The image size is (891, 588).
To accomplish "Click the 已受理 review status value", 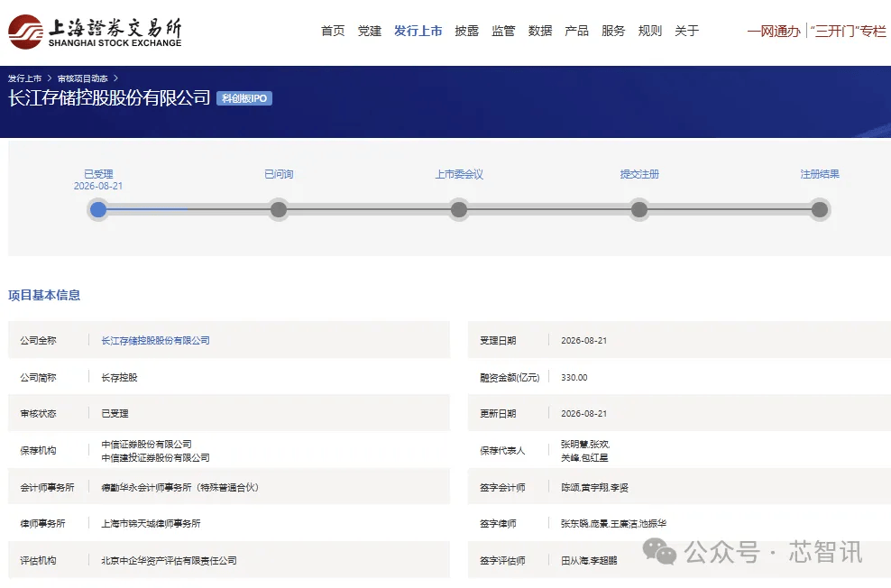I will click(115, 414).
